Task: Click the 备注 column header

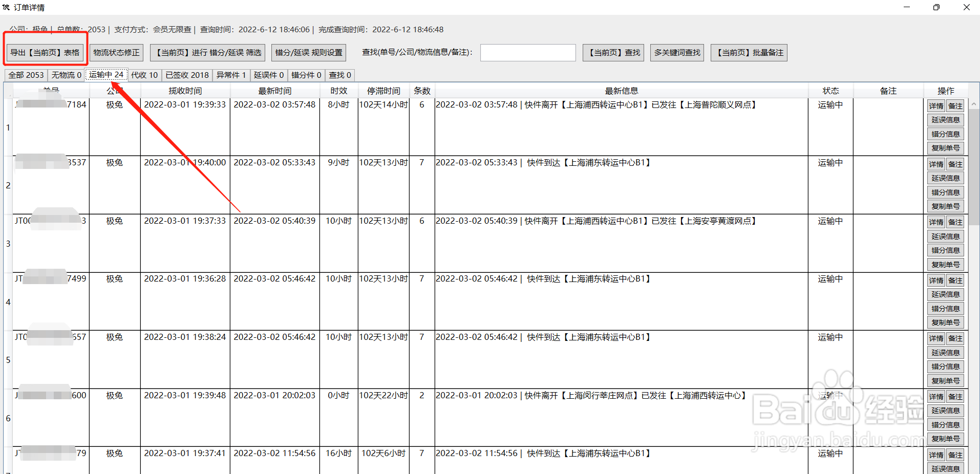Action: (x=888, y=91)
